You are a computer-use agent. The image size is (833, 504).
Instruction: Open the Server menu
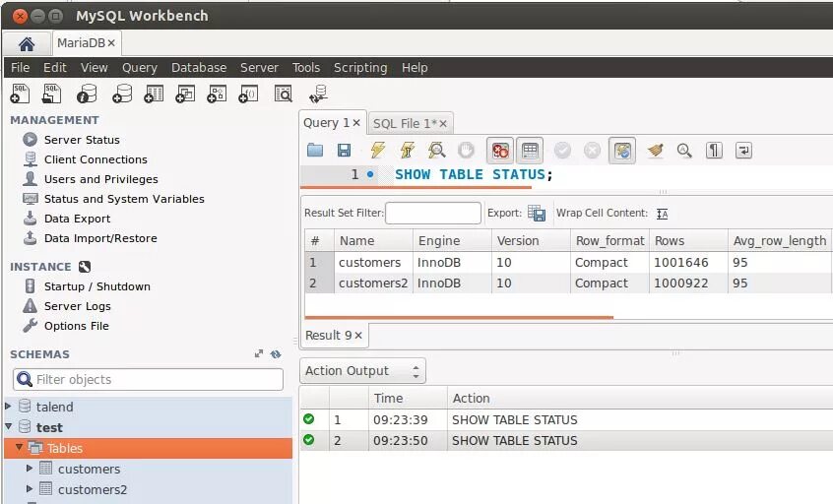(x=259, y=68)
